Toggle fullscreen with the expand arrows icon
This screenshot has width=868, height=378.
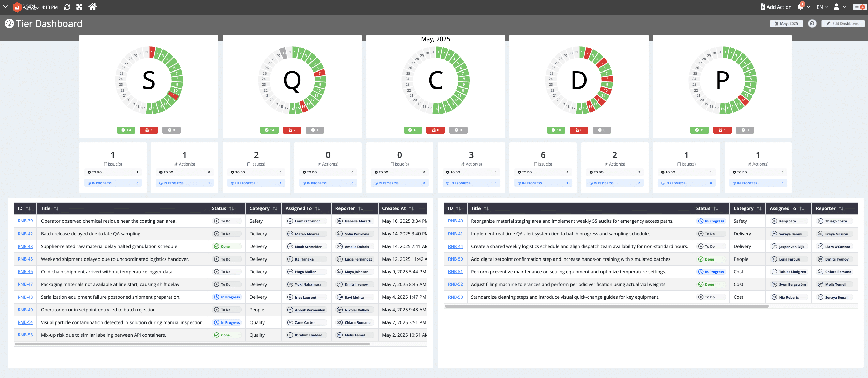[79, 7]
